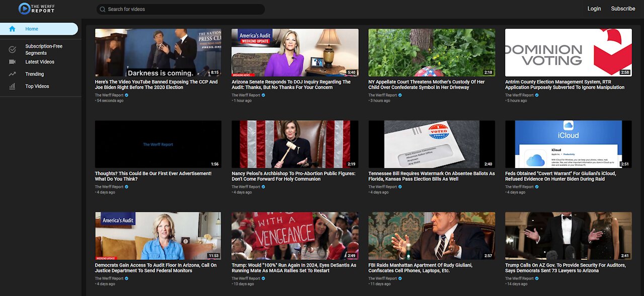Click the 8:15 duration badge
The width and height of the screenshot is (644, 296).
click(x=215, y=72)
